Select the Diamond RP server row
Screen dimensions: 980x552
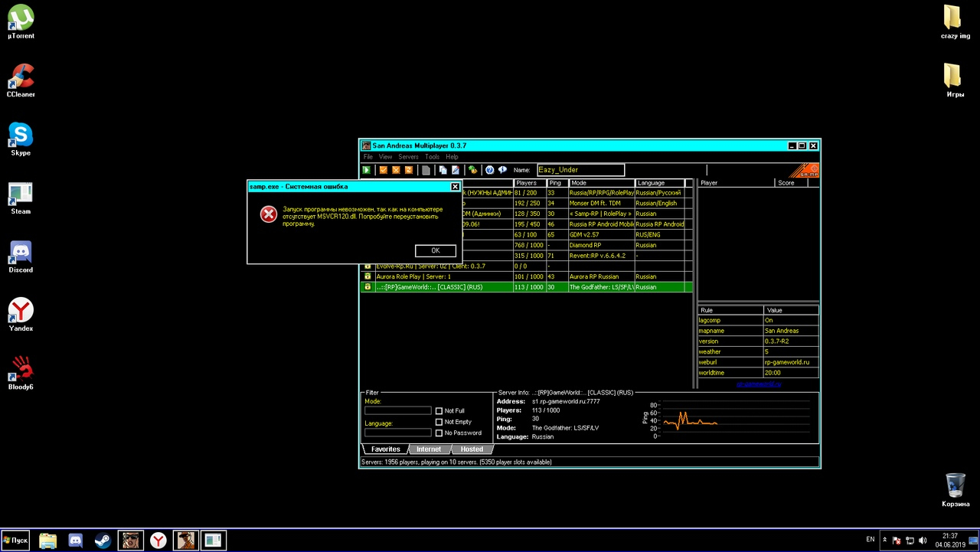[578, 245]
